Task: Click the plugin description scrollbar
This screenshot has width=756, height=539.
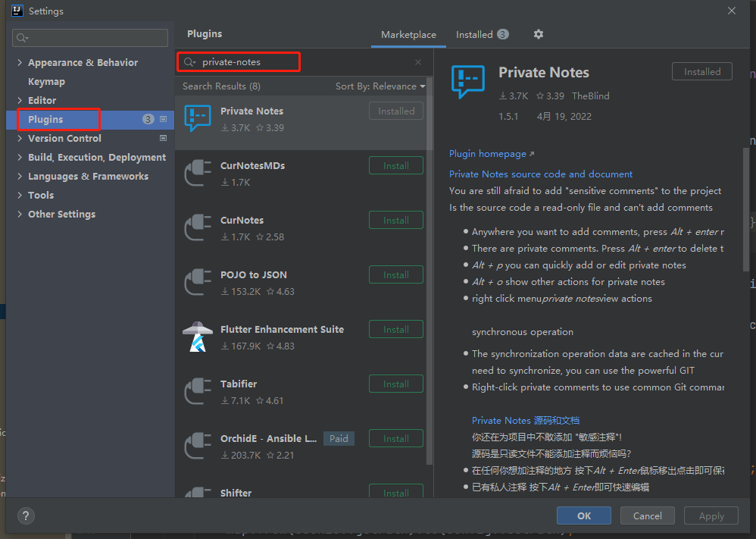Action: click(746, 209)
